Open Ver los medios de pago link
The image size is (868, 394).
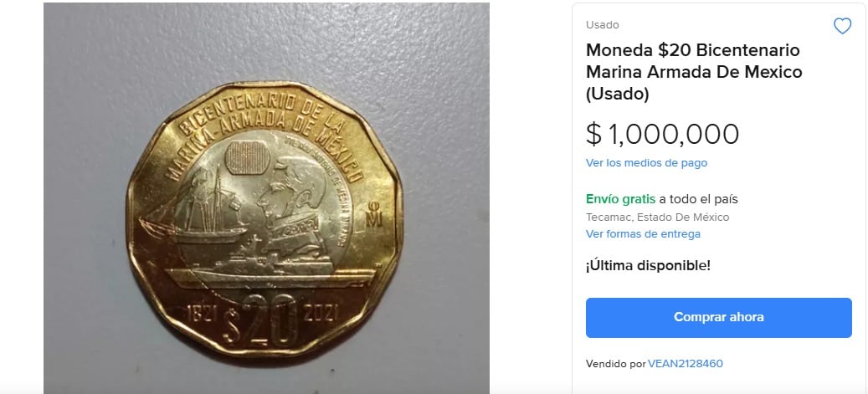[646, 163]
